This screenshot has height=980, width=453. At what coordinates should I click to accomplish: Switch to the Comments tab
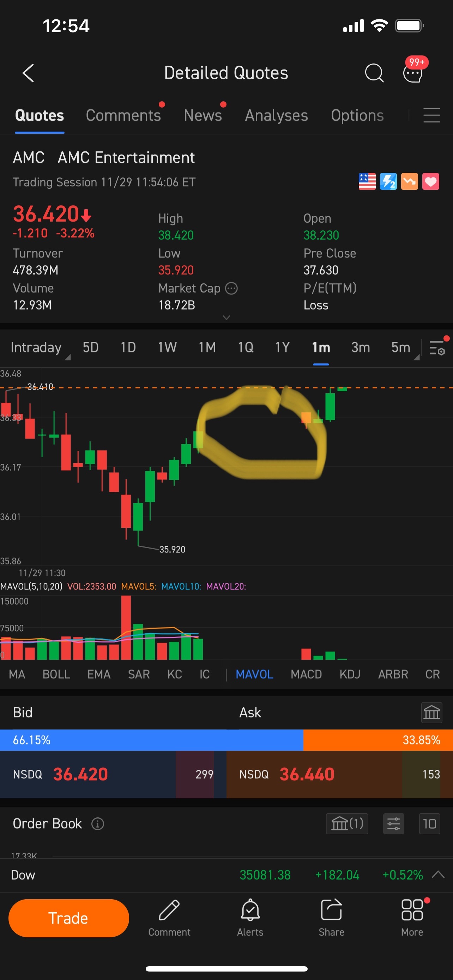123,115
